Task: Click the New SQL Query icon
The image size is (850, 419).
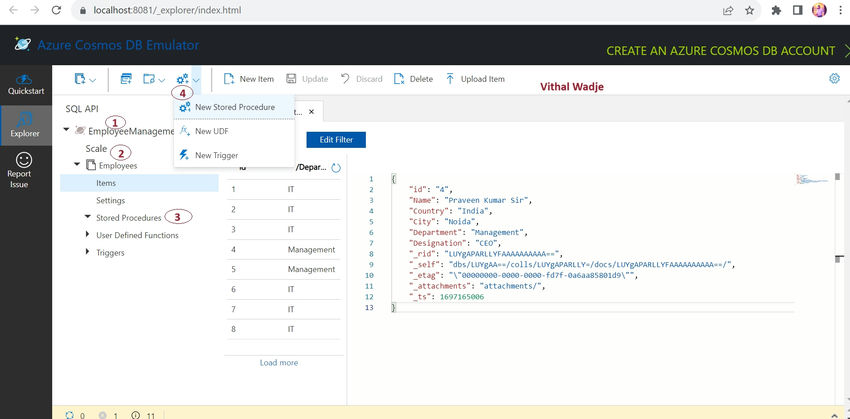Action: pyautogui.click(x=126, y=79)
